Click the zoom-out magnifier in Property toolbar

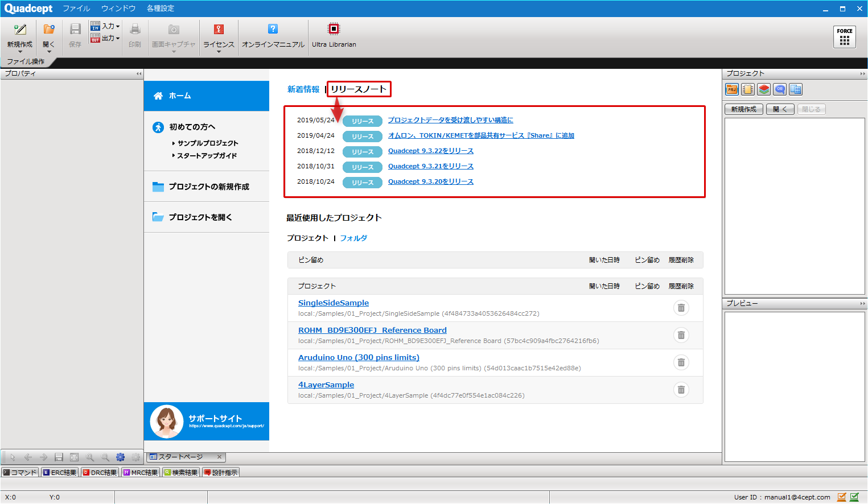click(105, 457)
